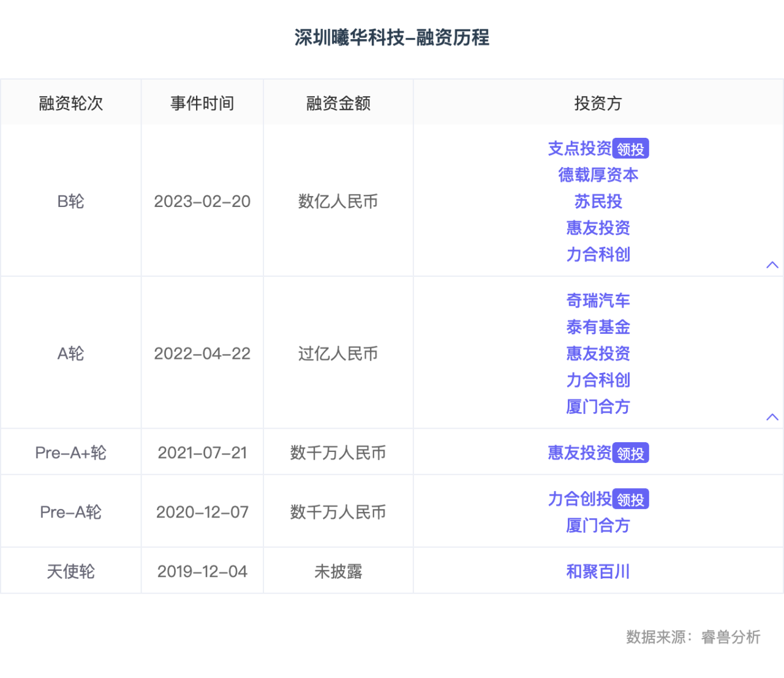The image size is (784, 678).
Task: Click the title 深圳曦华科技-融资历程
Action: [392, 37]
